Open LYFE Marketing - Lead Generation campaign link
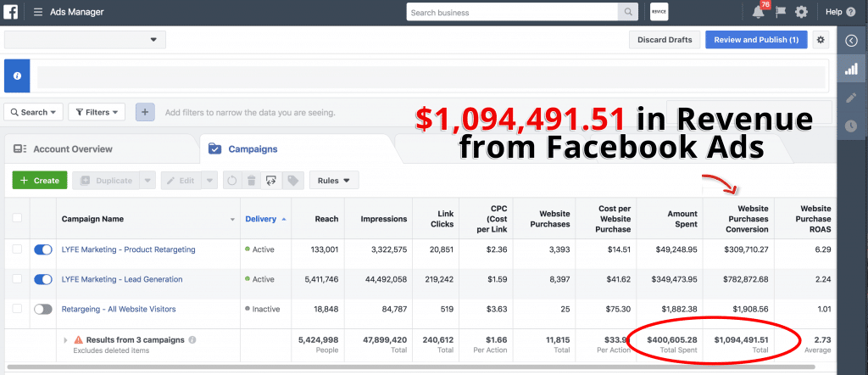Viewport: 868px width, 375px height. (x=121, y=279)
